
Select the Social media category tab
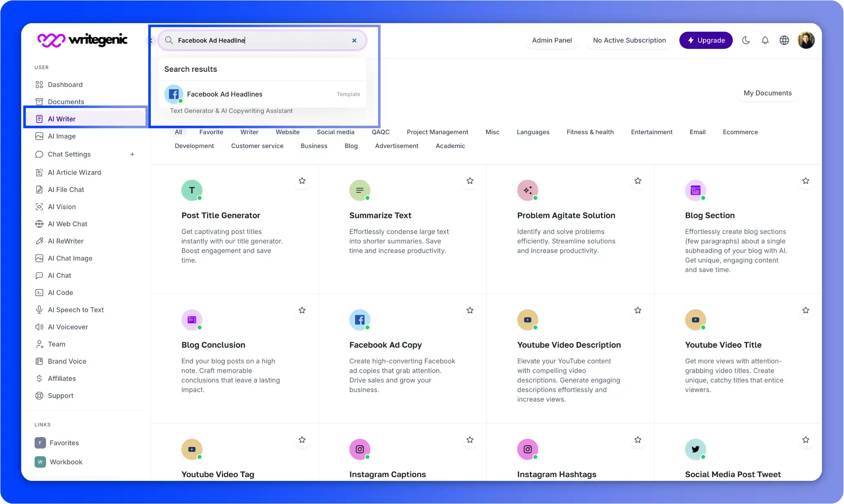pyautogui.click(x=336, y=132)
